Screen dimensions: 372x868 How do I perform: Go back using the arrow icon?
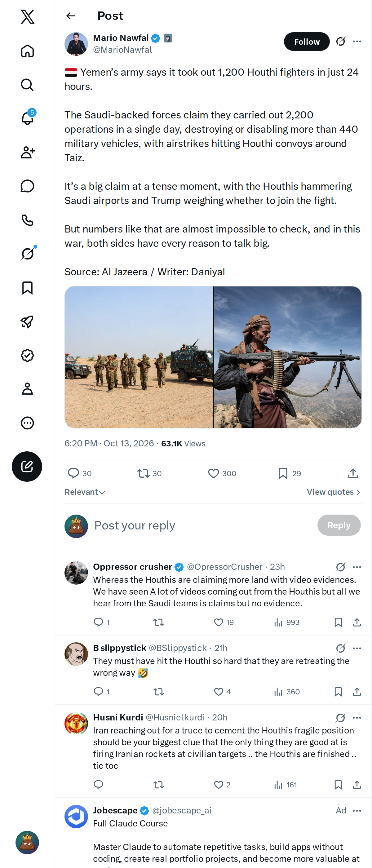70,16
